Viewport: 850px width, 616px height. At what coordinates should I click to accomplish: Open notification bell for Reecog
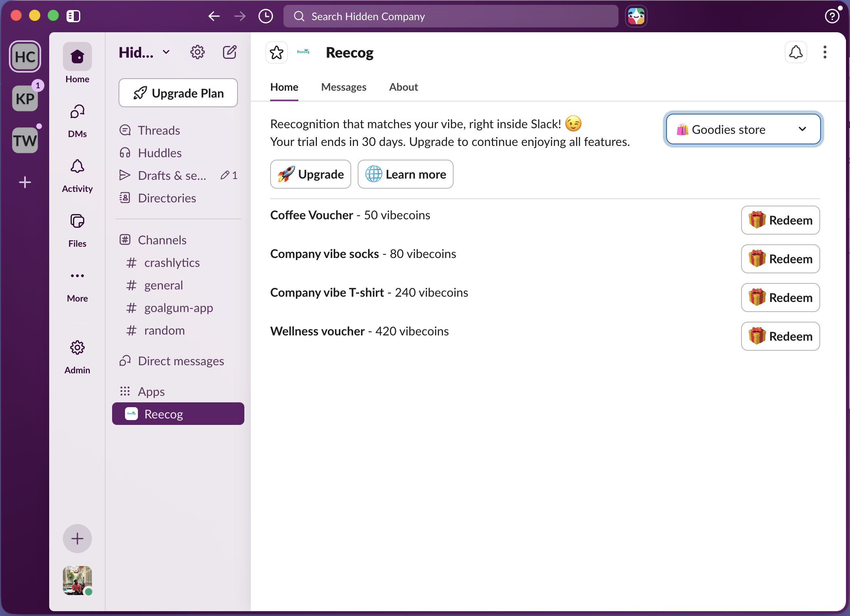796,52
